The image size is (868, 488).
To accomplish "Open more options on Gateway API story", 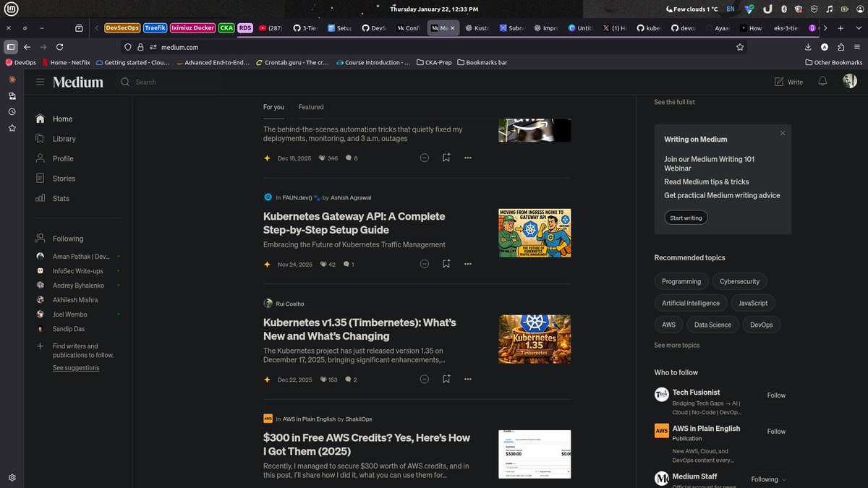I will 468,264.
